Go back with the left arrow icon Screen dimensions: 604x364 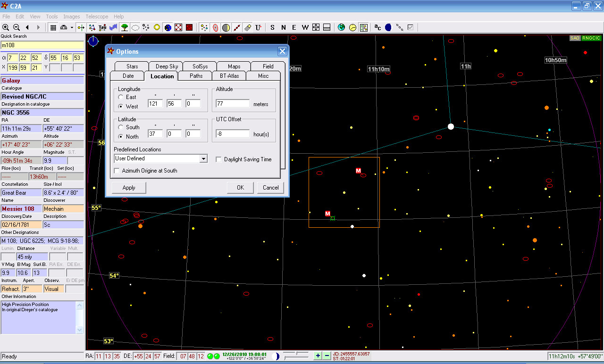tap(27, 27)
